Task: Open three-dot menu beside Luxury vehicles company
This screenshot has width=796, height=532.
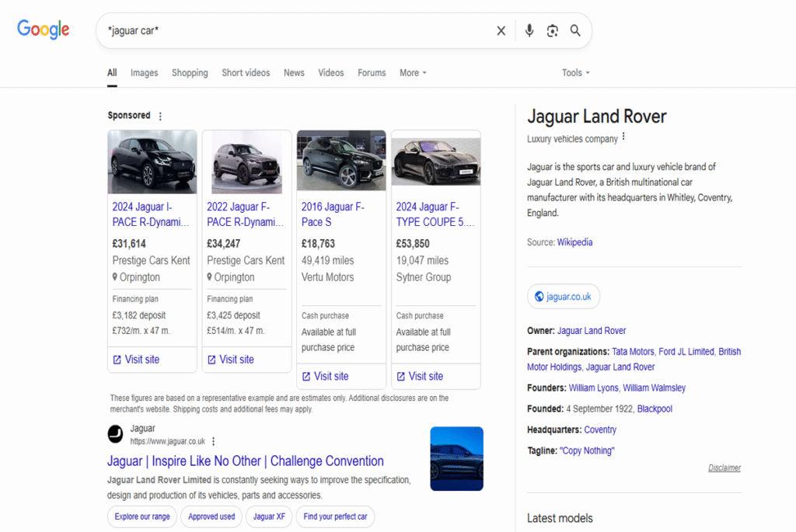Action: pos(623,137)
